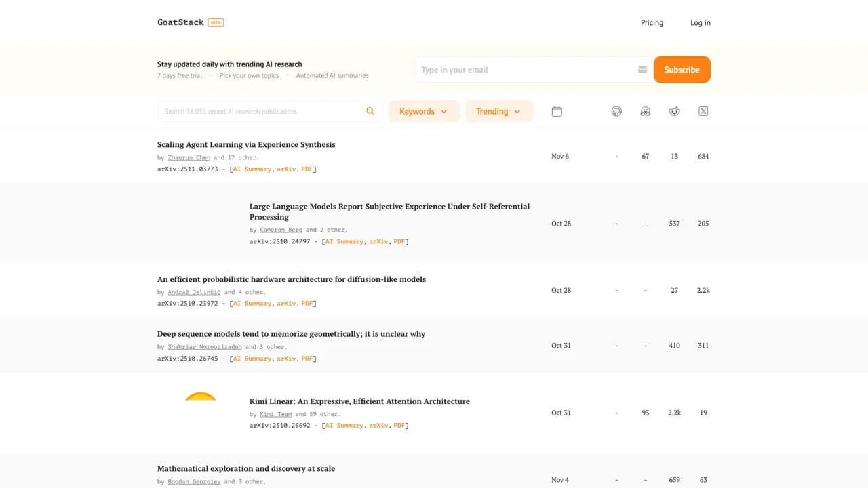This screenshot has width=868, height=488.
Task: Open efficient probabilistic hardware architecture paper
Action: point(292,279)
